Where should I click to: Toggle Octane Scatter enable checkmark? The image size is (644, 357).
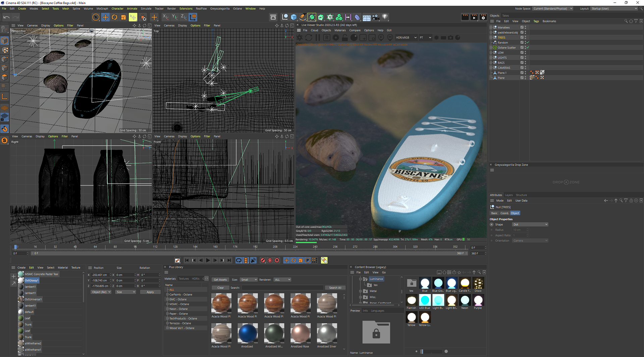[x=528, y=48]
